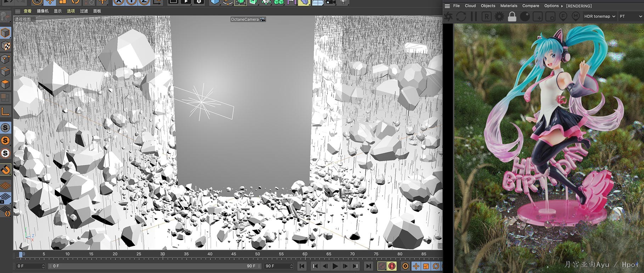Select Points mode in left toolbar
Image resolution: width=644 pixels, height=273 pixels.
point(5,59)
